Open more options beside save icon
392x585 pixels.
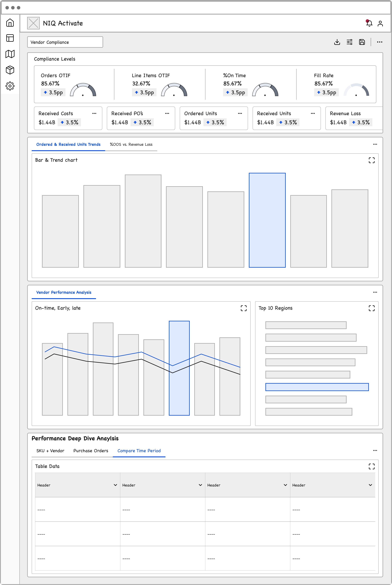379,42
